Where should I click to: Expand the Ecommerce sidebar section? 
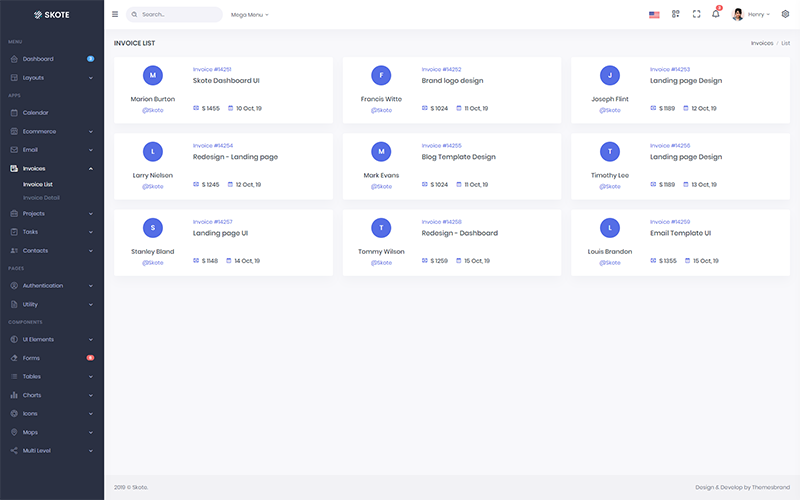click(52, 131)
